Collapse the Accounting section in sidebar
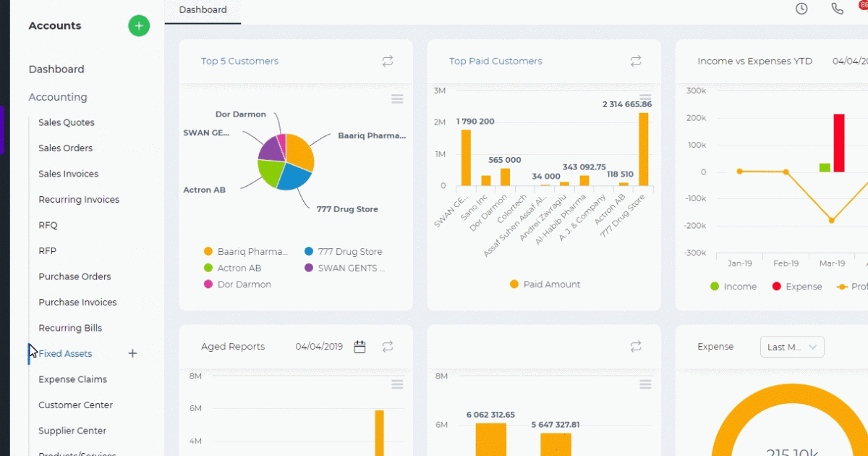The height and width of the screenshot is (456, 868). 58,97
